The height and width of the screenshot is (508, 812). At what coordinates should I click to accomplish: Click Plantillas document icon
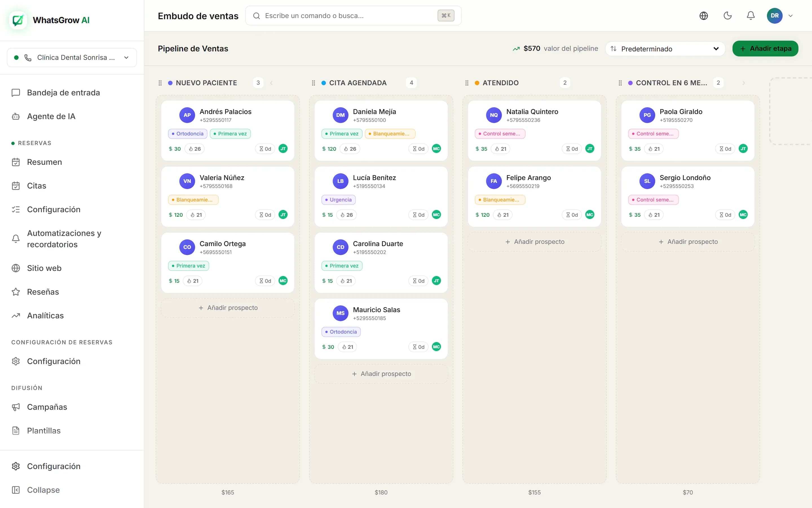coord(16,431)
